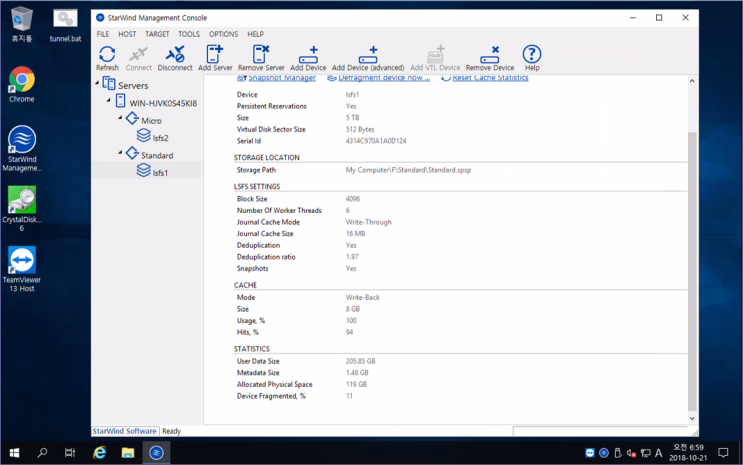Click the Storage Path value
Screen dimensions: 743x465
tap(408, 170)
